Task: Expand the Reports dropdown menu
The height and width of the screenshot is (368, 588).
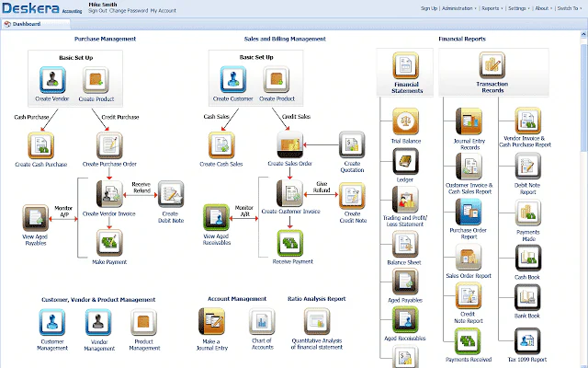Action: coord(492,8)
